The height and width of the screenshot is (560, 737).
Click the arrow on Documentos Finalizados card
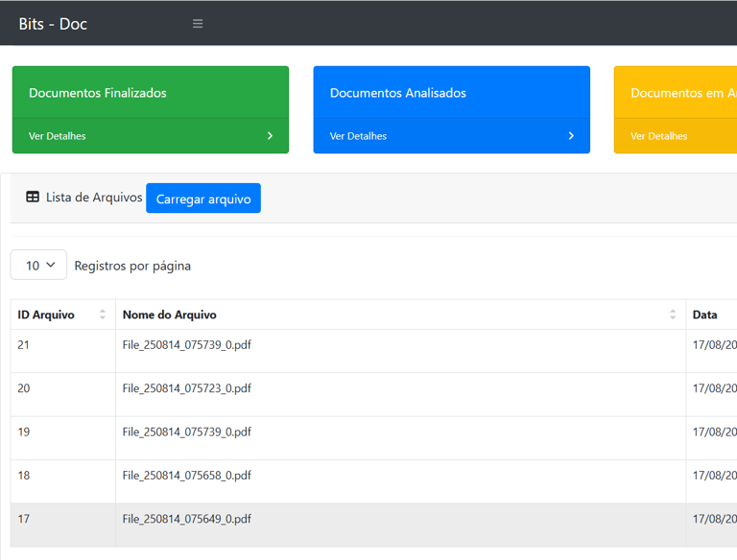point(270,136)
